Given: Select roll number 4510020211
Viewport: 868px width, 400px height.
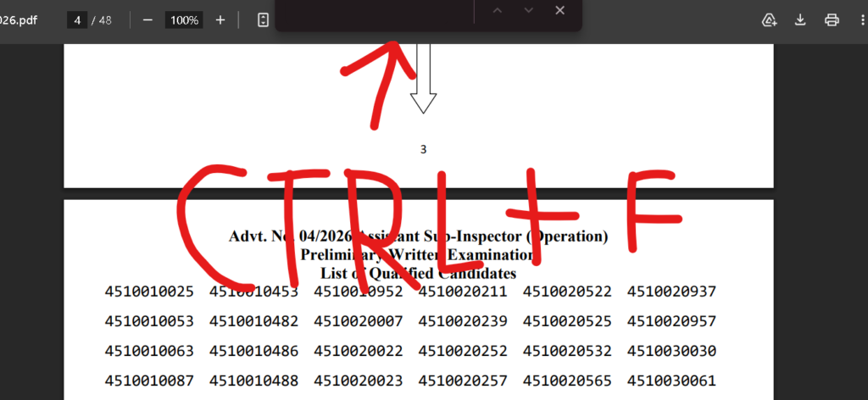Looking at the screenshot, I should click(463, 292).
